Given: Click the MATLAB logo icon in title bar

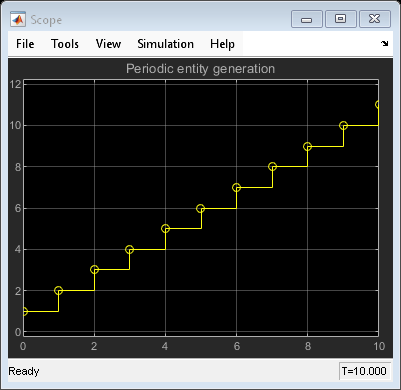Looking at the screenshot, I should [18, 20].
